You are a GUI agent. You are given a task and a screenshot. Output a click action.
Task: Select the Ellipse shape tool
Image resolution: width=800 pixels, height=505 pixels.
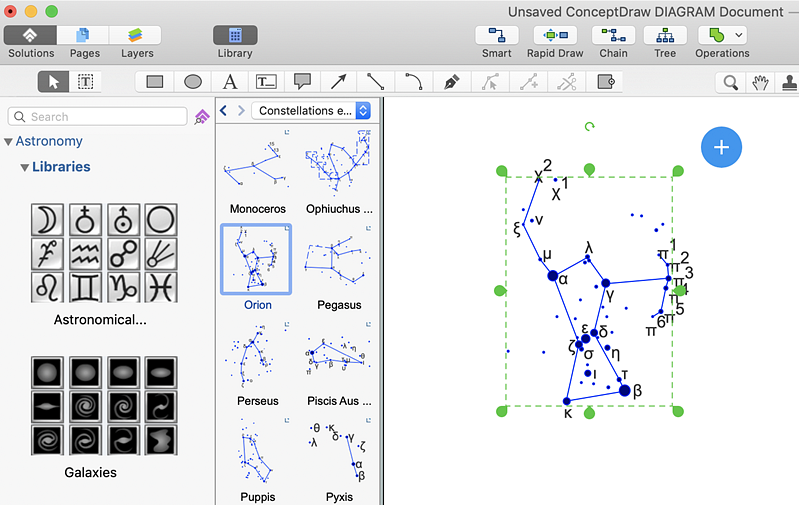192,82
